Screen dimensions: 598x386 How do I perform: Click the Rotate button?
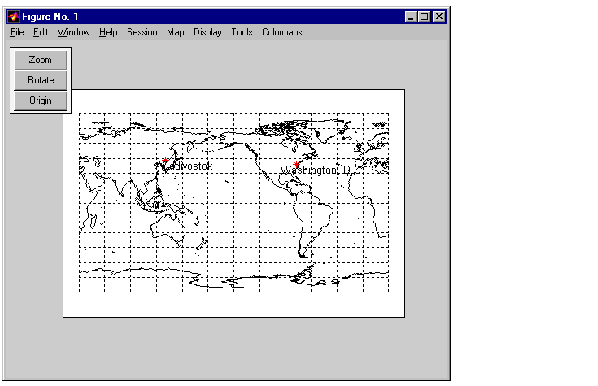pos(40,80)
